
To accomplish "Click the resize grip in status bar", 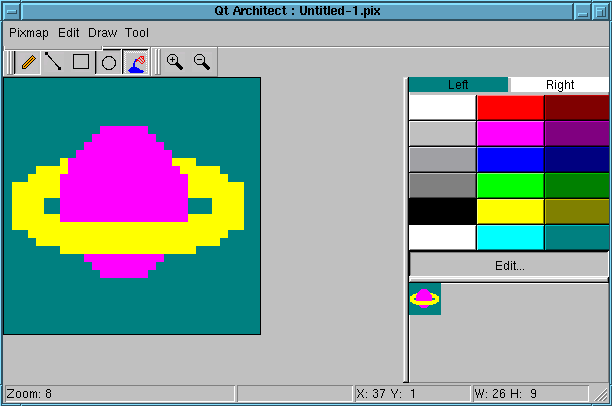I will click(601, 394).
